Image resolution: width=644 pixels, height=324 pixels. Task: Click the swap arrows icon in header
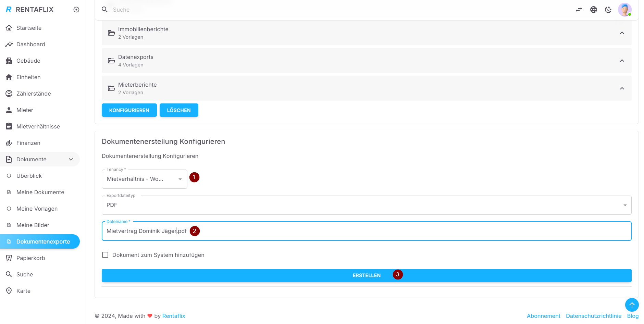[x=579, y=10]
